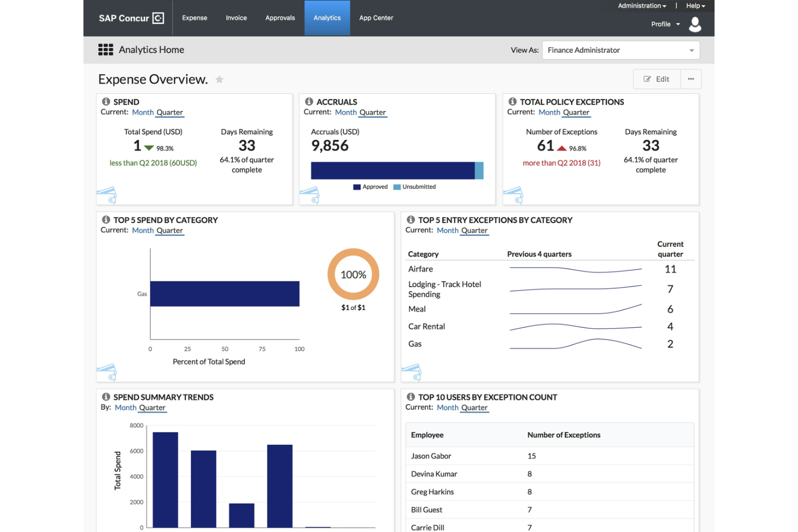Open the View As Finance Administrator dropdown

pos(620,50)
